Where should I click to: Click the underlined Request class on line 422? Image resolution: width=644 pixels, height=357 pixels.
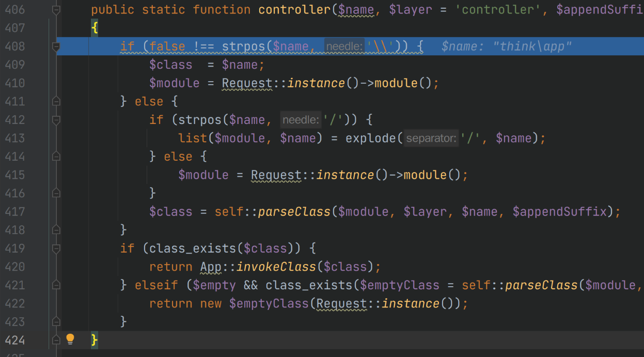(342, 303)
